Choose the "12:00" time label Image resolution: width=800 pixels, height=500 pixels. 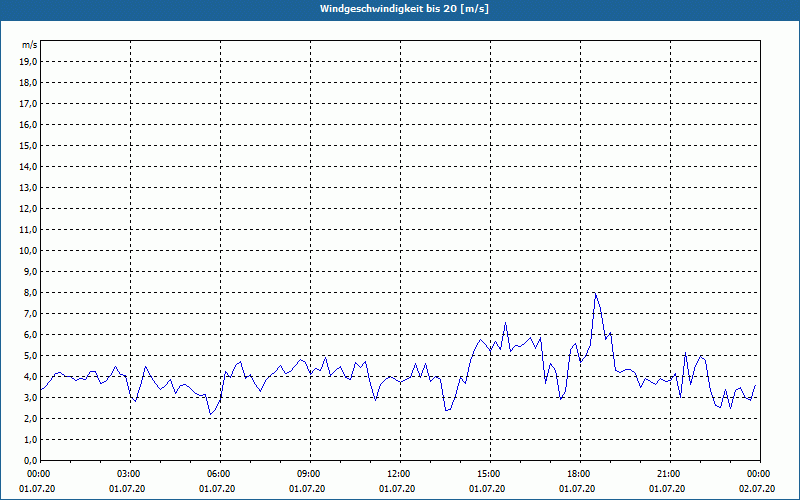coord(400,474)
